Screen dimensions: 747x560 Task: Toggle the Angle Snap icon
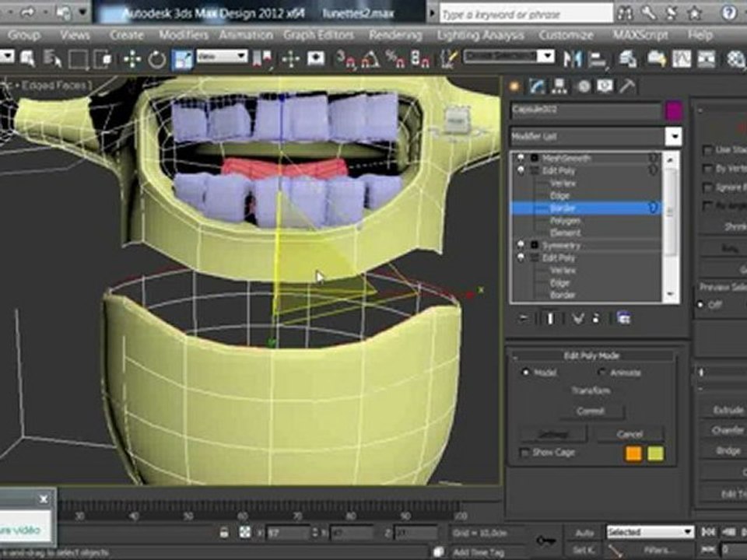click(x=370, y=59)
